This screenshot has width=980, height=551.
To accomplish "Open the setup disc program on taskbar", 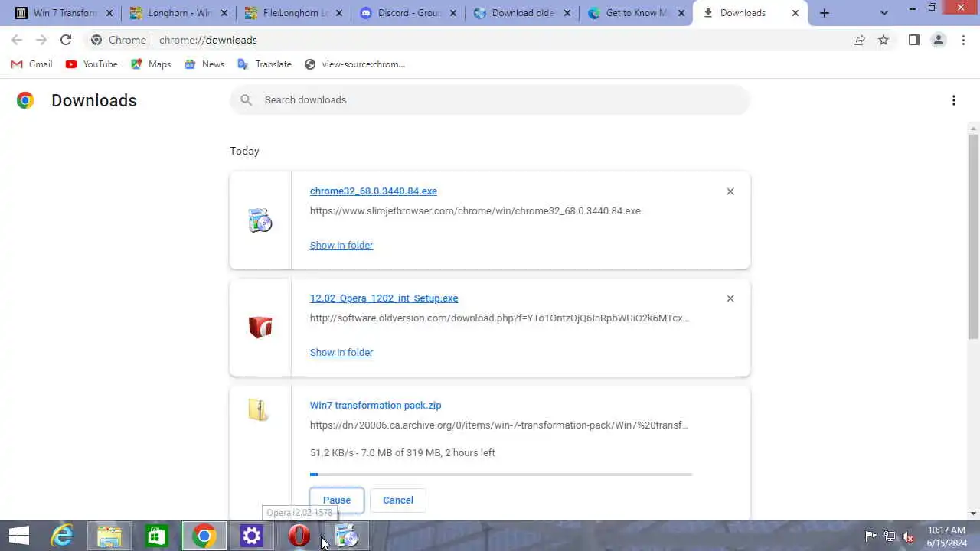I will tap(346, 536).
